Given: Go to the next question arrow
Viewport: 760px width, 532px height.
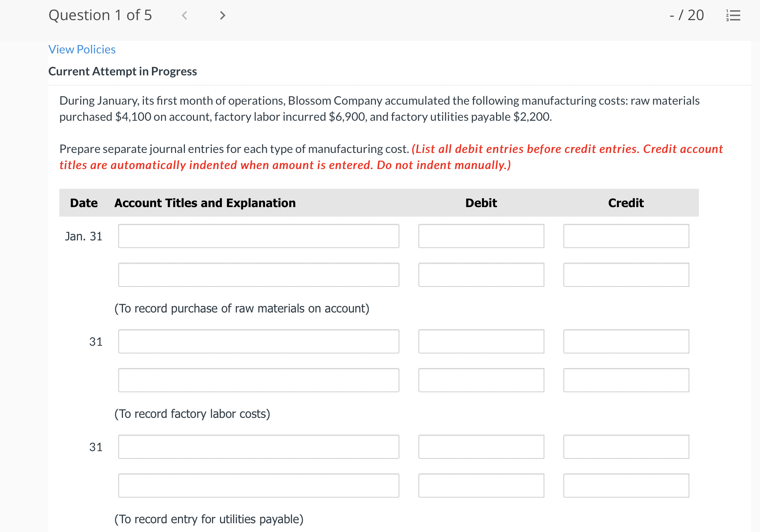Looking at the screenshot, I should pyautogui.click(x=222, y=15).
